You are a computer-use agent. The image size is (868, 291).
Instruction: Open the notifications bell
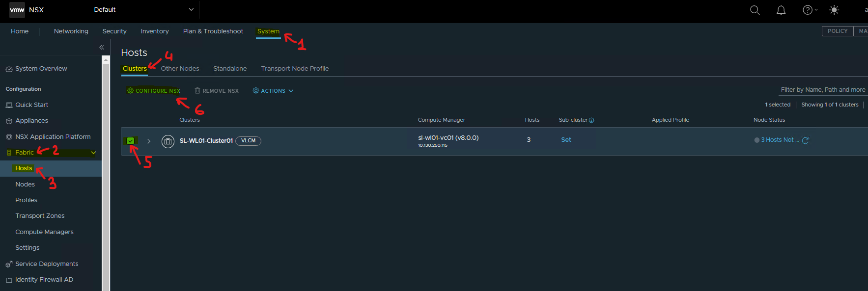click(781, 10)
